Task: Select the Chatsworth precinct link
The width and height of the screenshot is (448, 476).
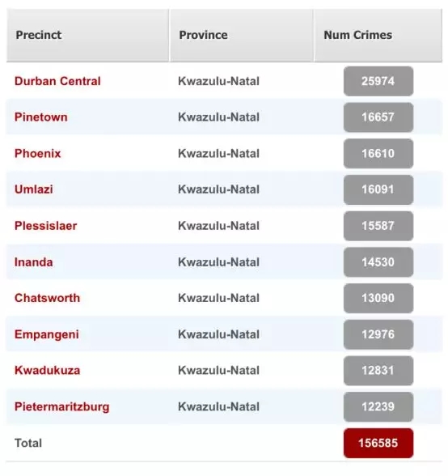Action: point(48,298)
